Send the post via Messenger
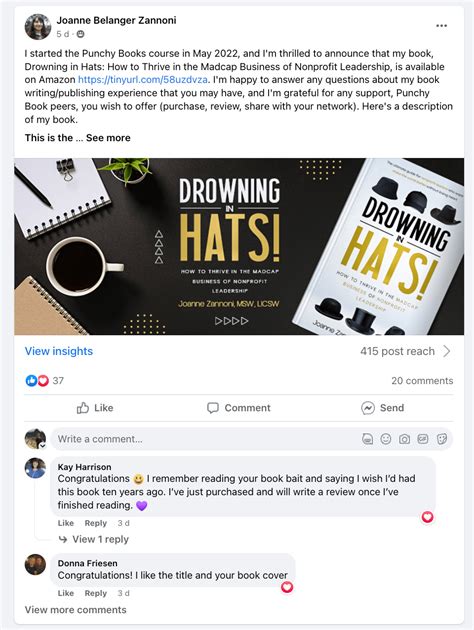This screenshot has width=474, height=630. click(x=382, y=408)
